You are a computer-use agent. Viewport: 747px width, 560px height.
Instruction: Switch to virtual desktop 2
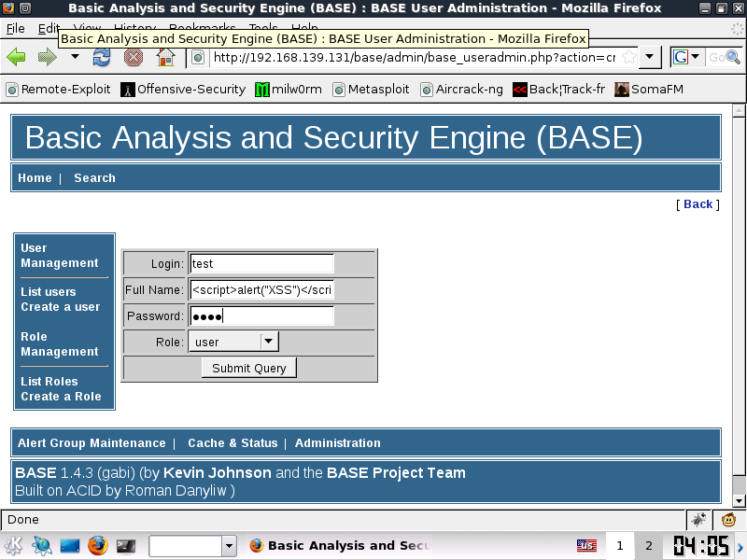pyautogui.click(x=649, y=546)
